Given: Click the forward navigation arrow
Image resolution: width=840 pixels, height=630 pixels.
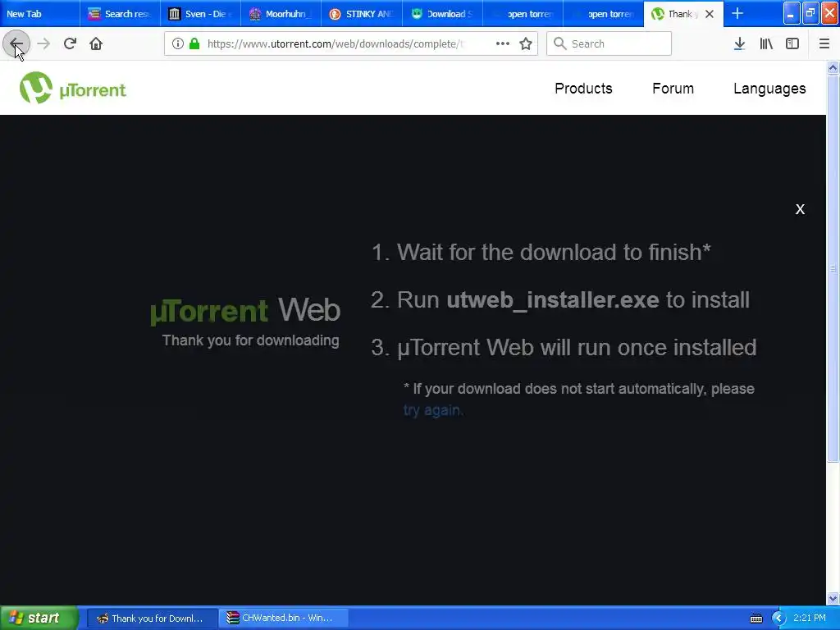Looking at the screenshot, I should click(x=43, y=43).
